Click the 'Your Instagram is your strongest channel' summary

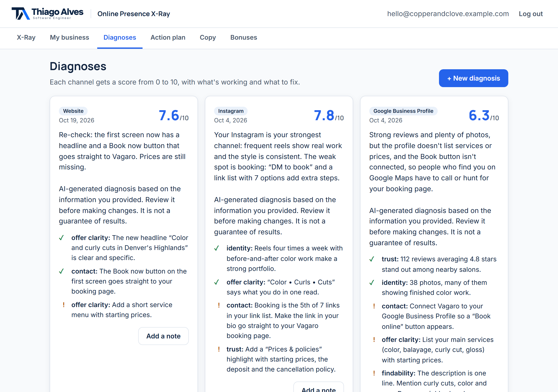278,156
